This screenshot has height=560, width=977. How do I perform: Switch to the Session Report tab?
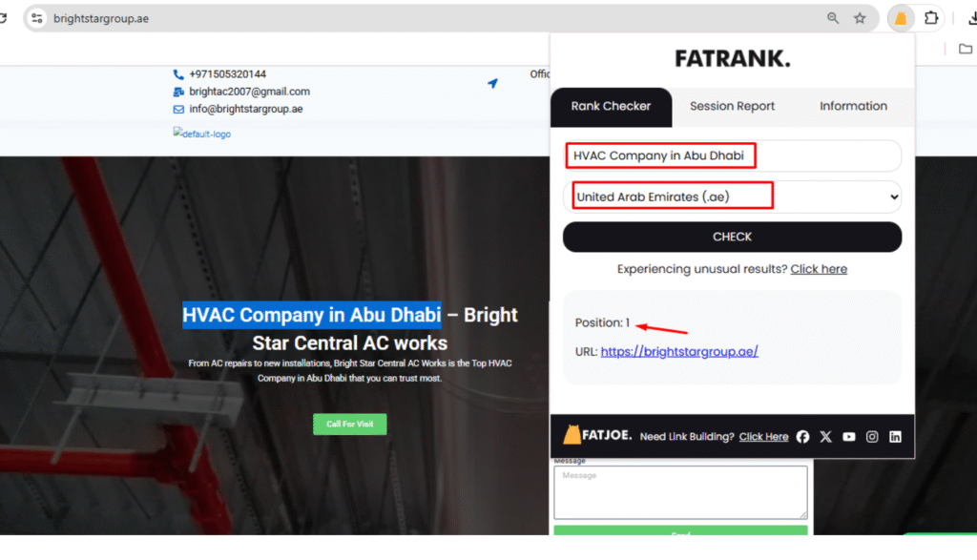pyautogui.click(x=732, y=106)
